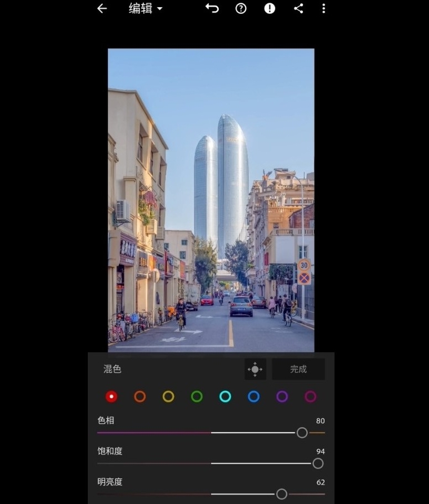Undo the last edit

212,8
